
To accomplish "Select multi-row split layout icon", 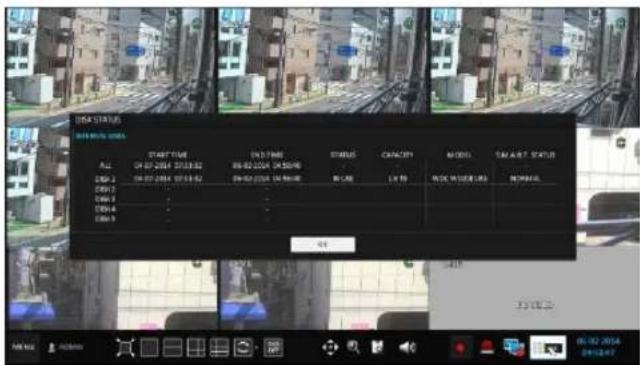I will pyautogui.click(x=219, y=348).
